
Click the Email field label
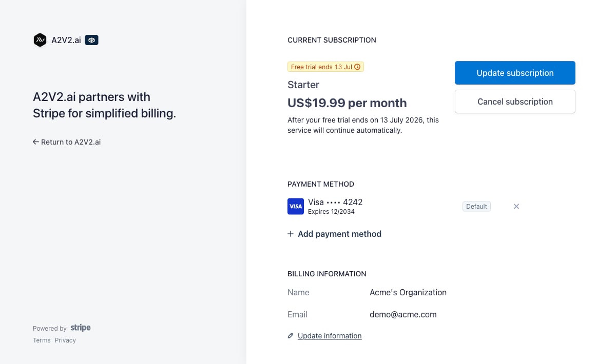(297, 314)
